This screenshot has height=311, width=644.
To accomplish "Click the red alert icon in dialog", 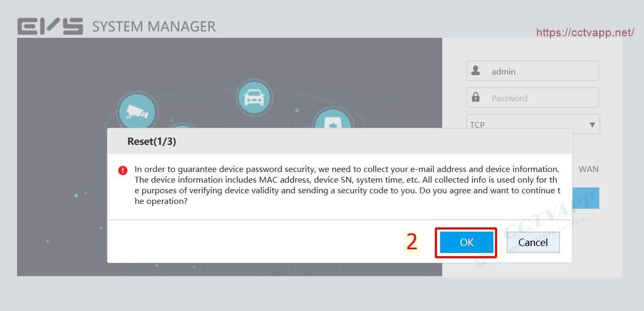I will [123, 170].
